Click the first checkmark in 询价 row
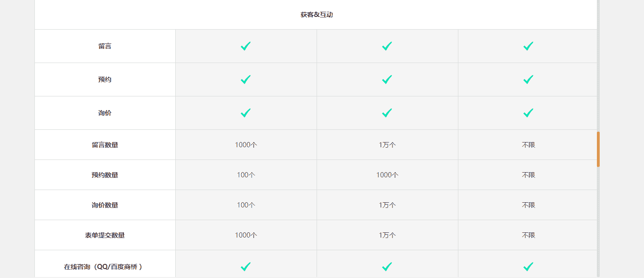 [246, 113]
